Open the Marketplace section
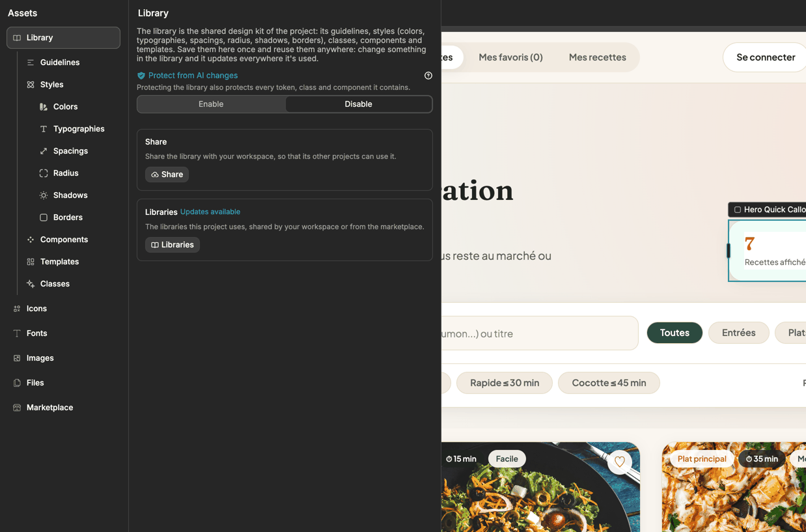Image resolution: width=806 pixels, height=532 pixels. tap(49, 408)
